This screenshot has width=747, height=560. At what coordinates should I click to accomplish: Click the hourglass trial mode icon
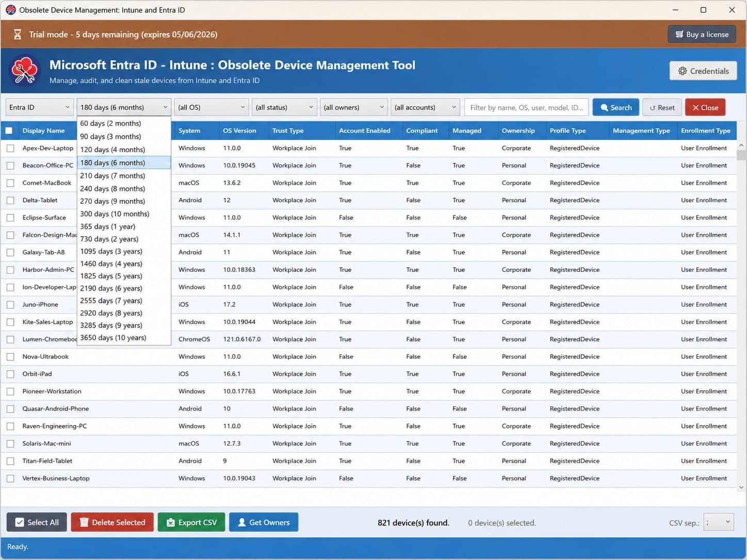click(18, 35)
